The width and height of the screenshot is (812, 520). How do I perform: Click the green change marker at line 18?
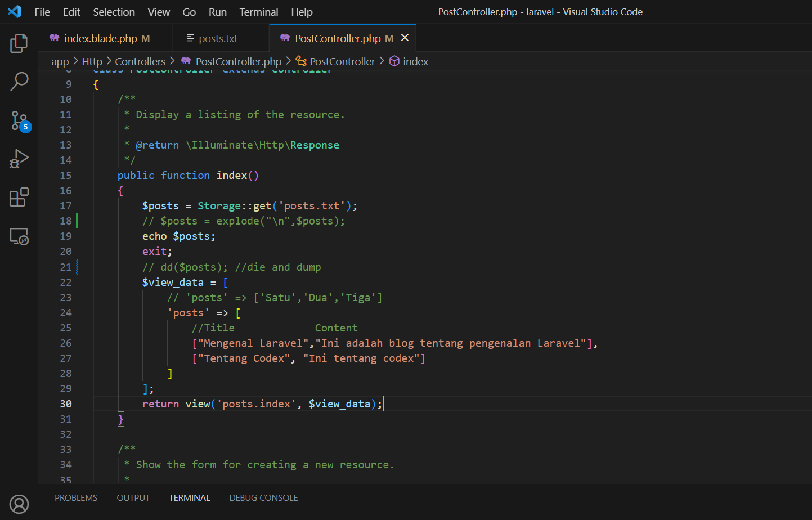pos(77,221)
